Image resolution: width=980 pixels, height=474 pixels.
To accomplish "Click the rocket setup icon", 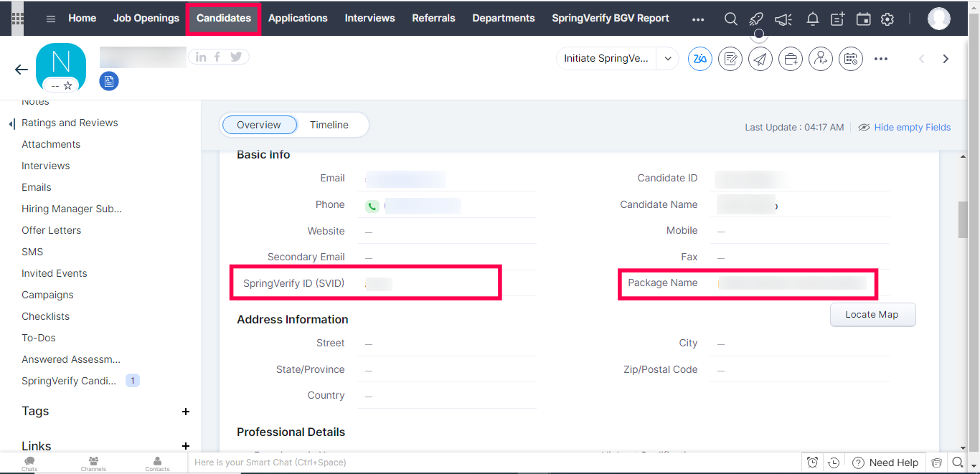I will point(756,19).
